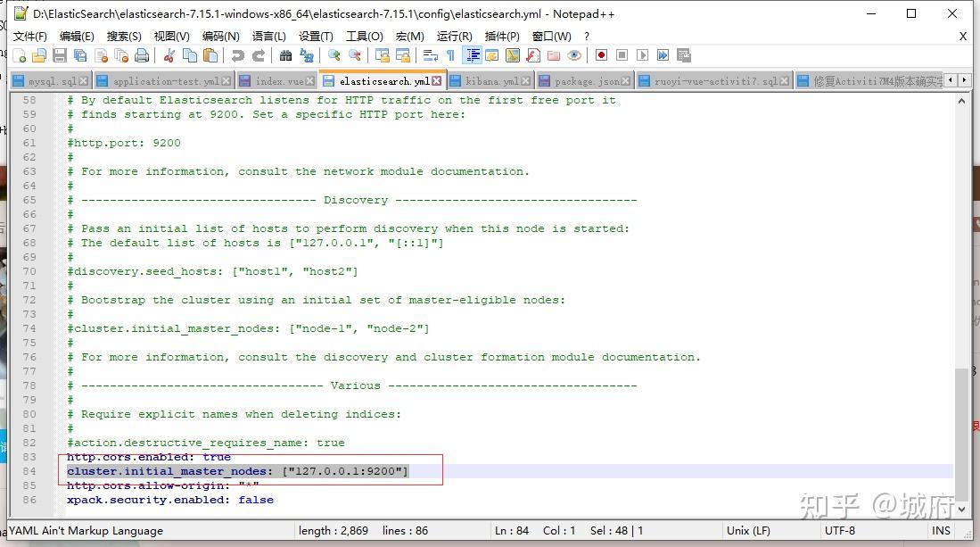Click the Zoom In magnifier icon
Screen dimensions: 980x547
click(x=334, y=55)
